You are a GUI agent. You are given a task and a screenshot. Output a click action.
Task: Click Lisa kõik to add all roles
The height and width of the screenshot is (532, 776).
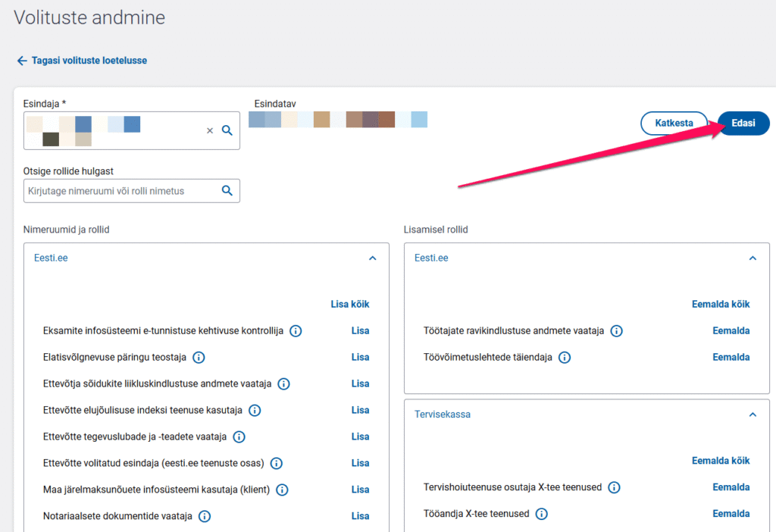pyautogui.click(x=350, y=305)
